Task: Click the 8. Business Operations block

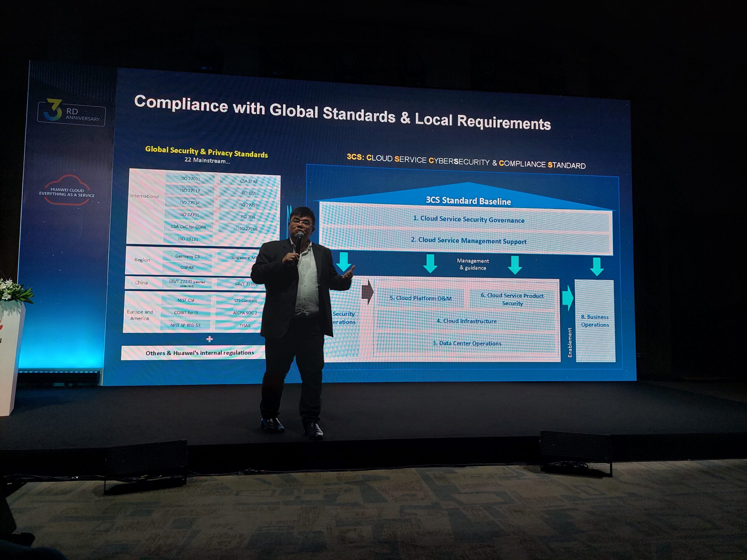Action: point(595,321)
